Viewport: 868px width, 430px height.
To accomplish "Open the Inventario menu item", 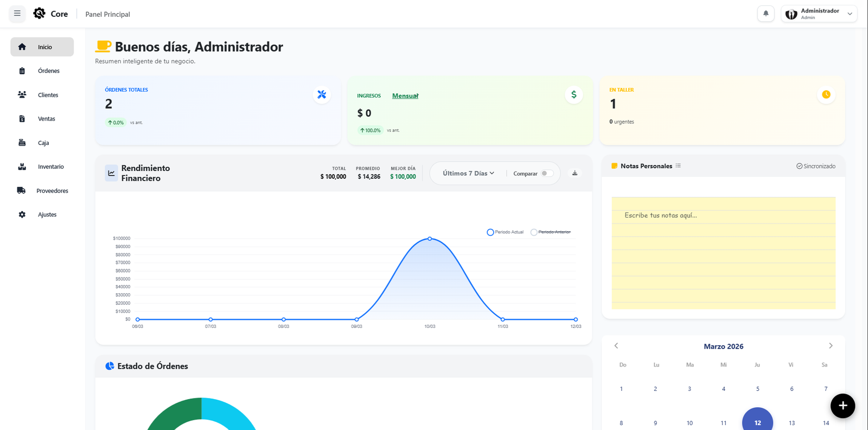I will click(42, 167).
